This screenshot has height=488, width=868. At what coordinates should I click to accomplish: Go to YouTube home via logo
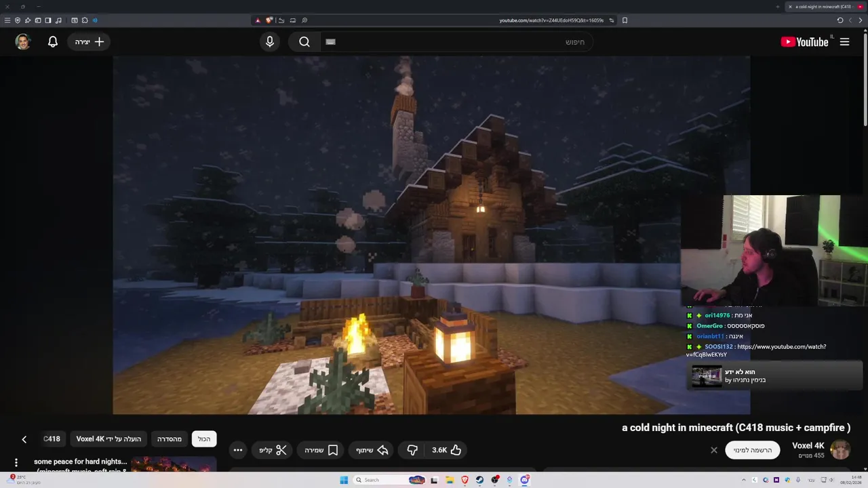pos(805,42)
